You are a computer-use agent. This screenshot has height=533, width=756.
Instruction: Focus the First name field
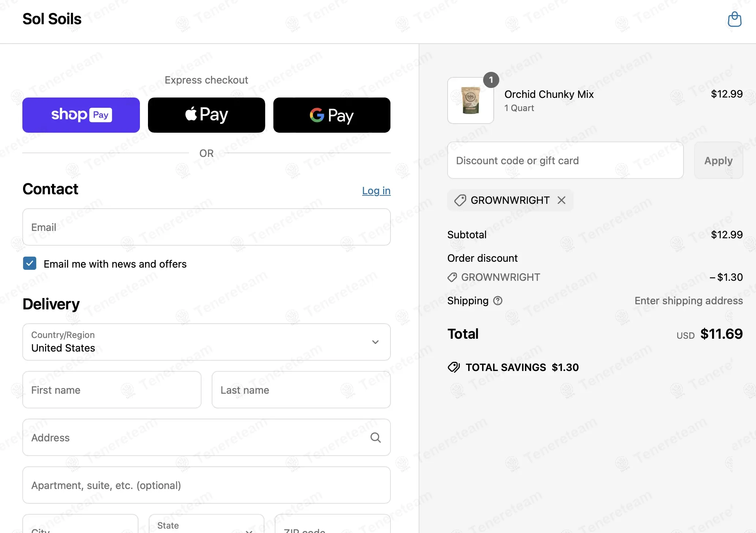[x=112, y=390]
